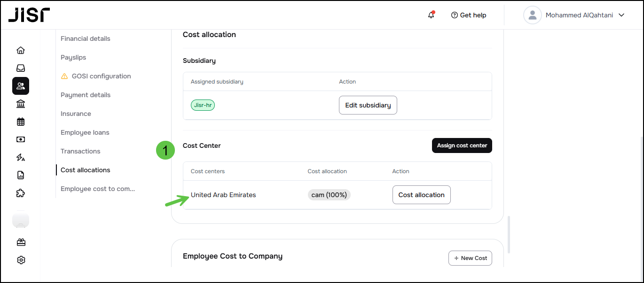Open the settings gear icon
644x283 pixels.
tap(21, 260)
